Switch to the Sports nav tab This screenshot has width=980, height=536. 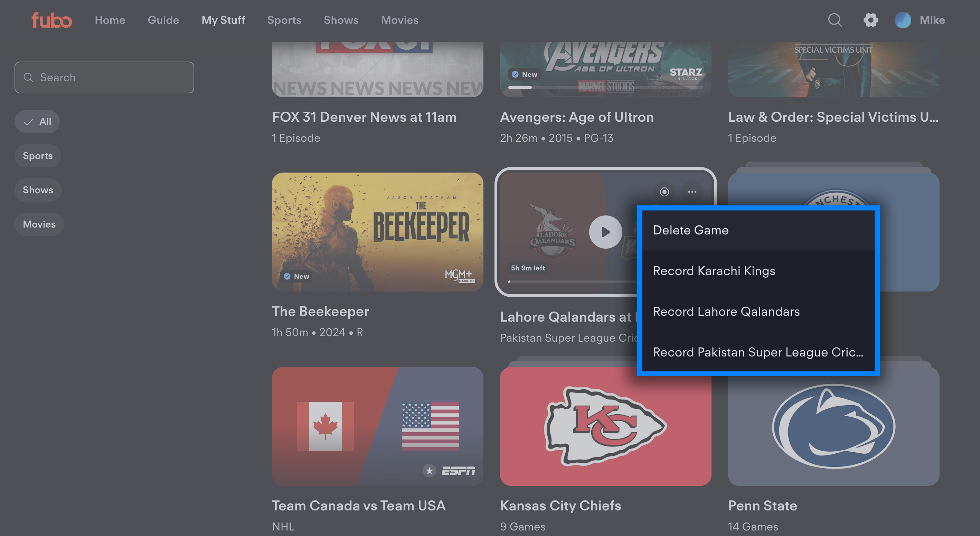click(x=284, y=20)
